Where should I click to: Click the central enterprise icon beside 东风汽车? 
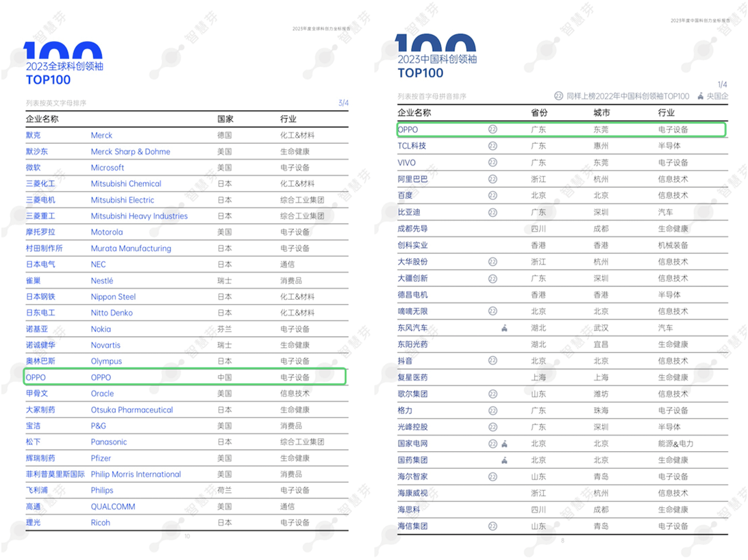tap(504, 328)
